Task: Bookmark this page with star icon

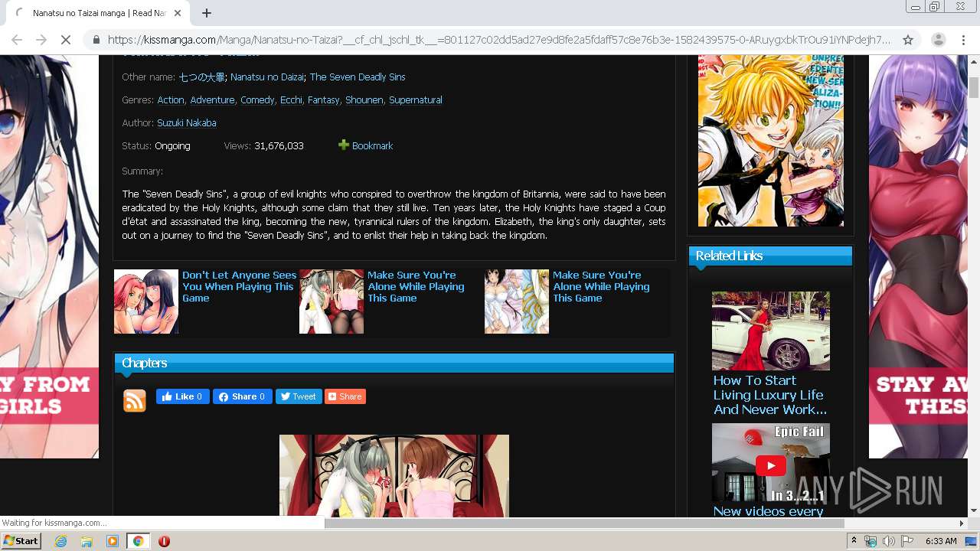Action: coord(908,40)
